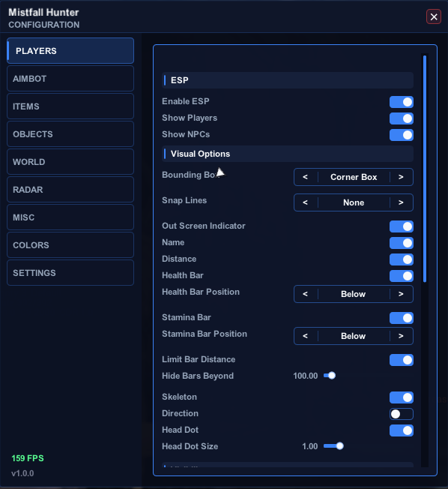The height and width of the screenshot is (489, 448).
Task: Select the Corner Box value field
Action: (354, 177)
